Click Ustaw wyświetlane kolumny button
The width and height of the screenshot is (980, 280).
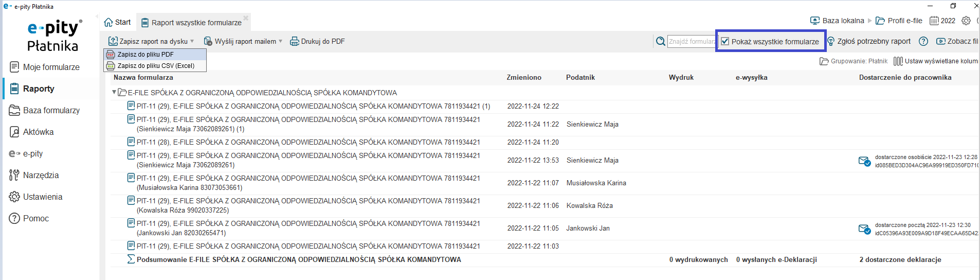tap(936, 61)
